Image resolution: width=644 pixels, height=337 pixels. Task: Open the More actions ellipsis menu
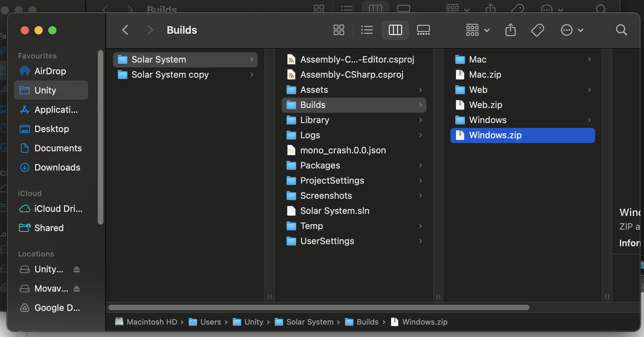(572, 30)
